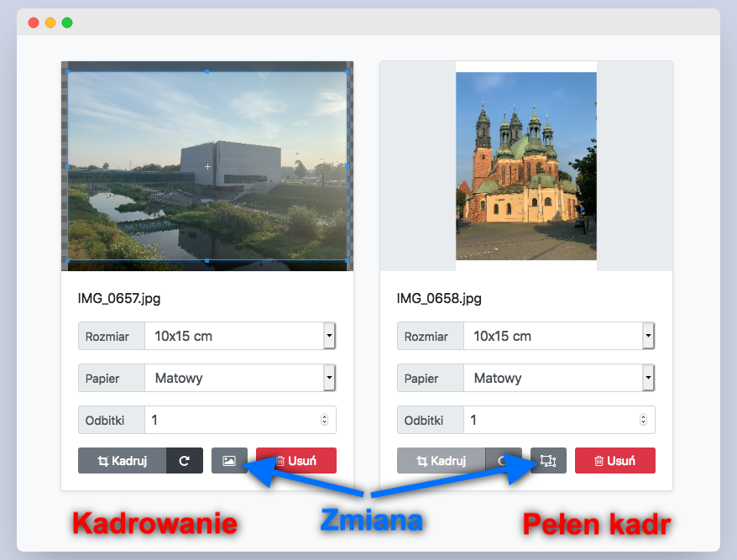Screen dimensions: 737x560
Task: Open Papier dropdown for IMG_0658.jpg
Action: coord(648,379)
